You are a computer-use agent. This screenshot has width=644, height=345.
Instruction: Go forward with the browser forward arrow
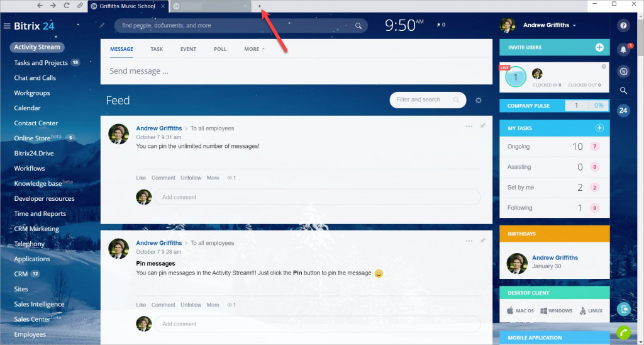(53, 5)
